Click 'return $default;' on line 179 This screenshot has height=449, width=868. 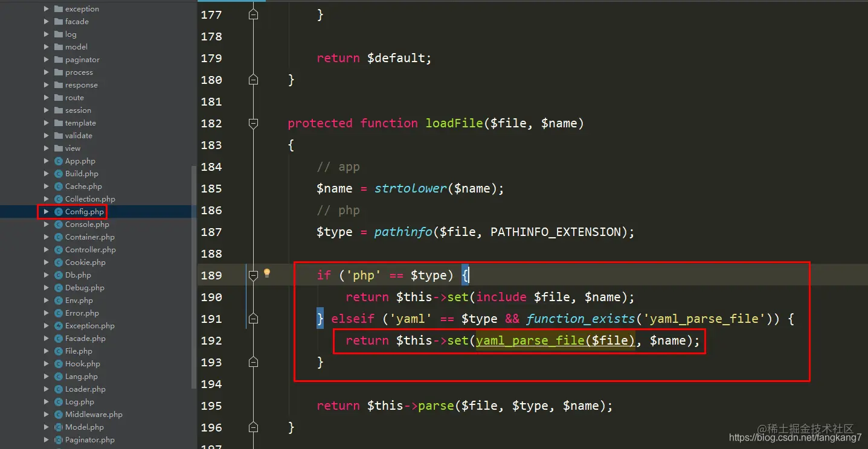(x=375, y=58)
